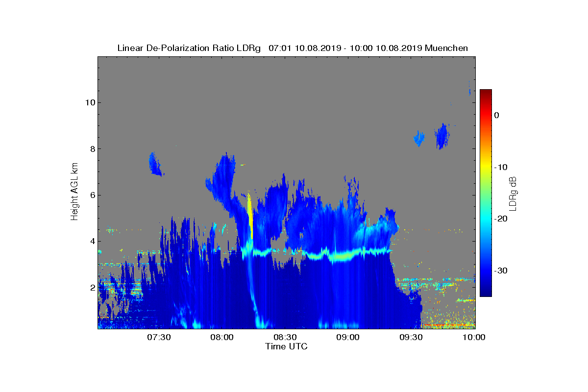Screen dimensions: 588x392
Task: Click the 'LDRg dB' colorbar label
Action: point(513,194)
